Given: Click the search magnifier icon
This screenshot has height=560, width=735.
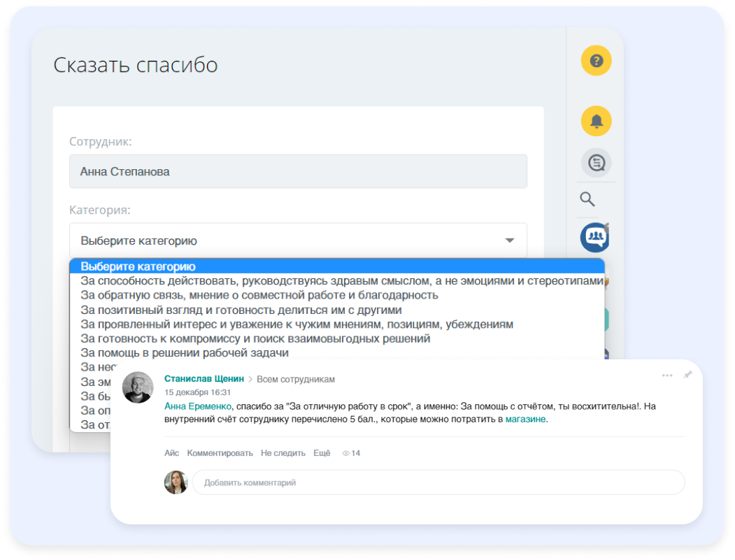Looking at the screenshot, I should tap(587, 199).
